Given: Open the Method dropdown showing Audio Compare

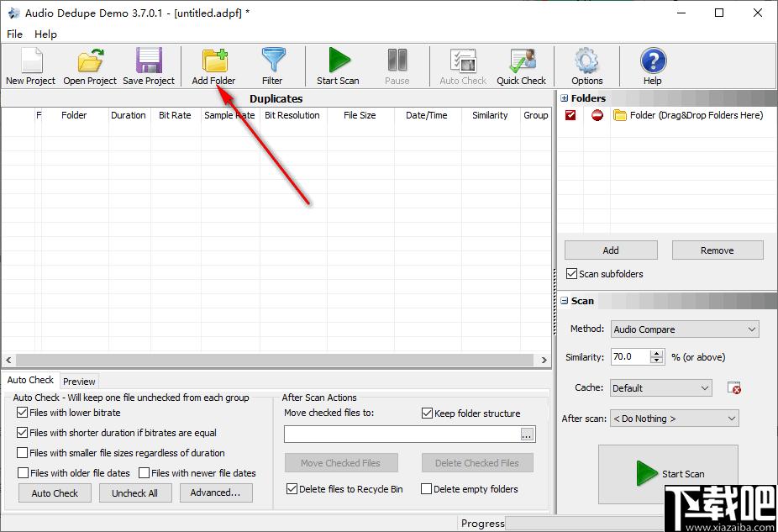Looking at the screenshot, I should click(685, 329).
